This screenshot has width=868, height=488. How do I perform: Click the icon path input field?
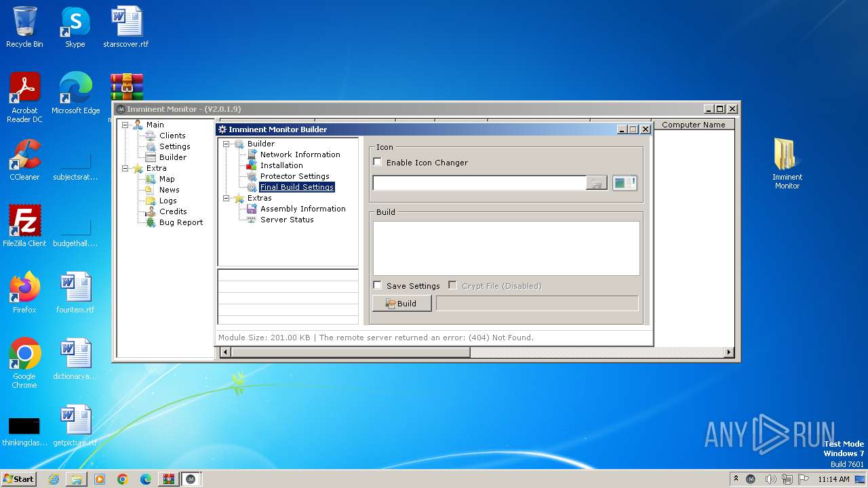(479, 183)
